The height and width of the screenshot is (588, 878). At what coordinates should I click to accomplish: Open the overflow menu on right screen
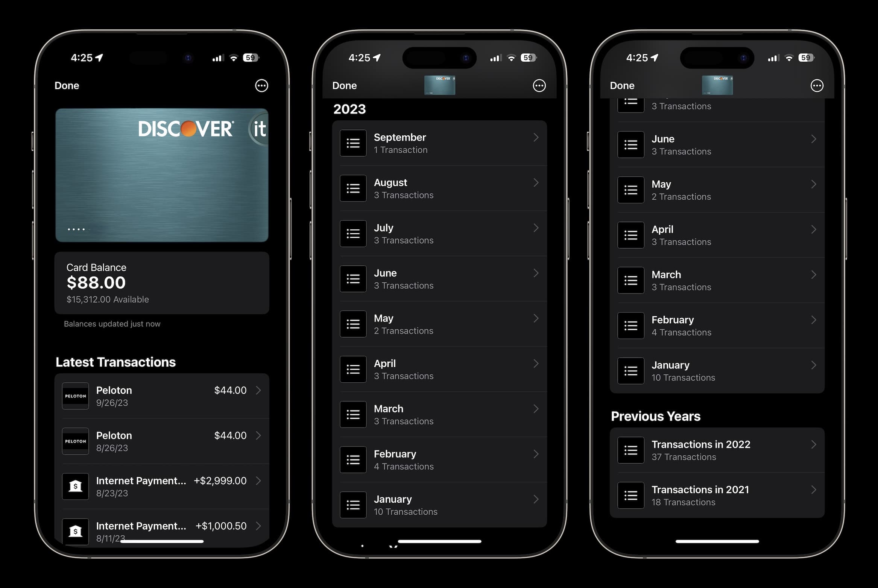tap(817, 85)
